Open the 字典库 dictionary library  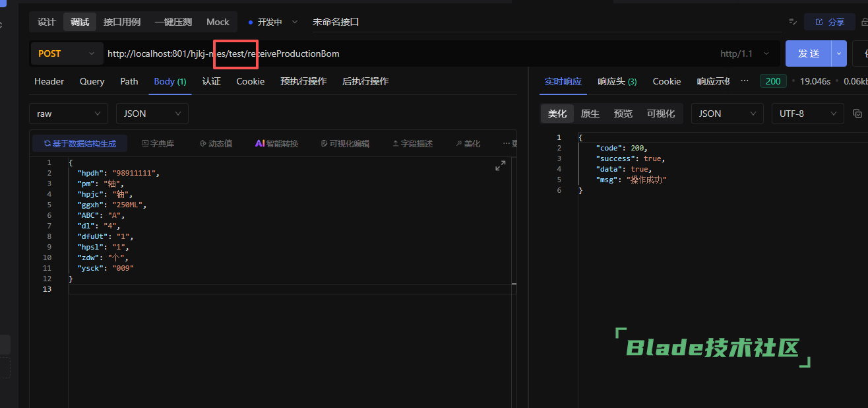(x=158, y=143)
